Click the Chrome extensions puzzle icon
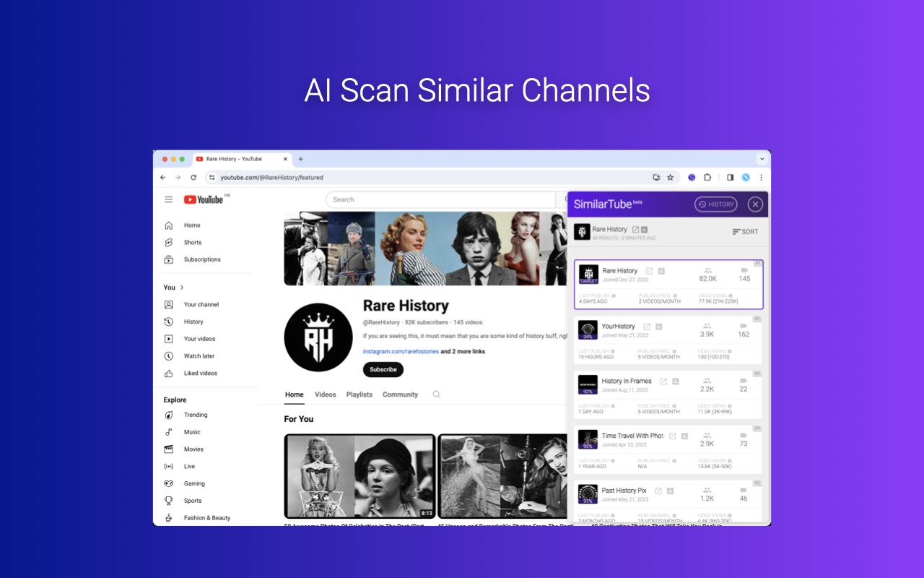924x578 pixels. (x=707, y=177)
